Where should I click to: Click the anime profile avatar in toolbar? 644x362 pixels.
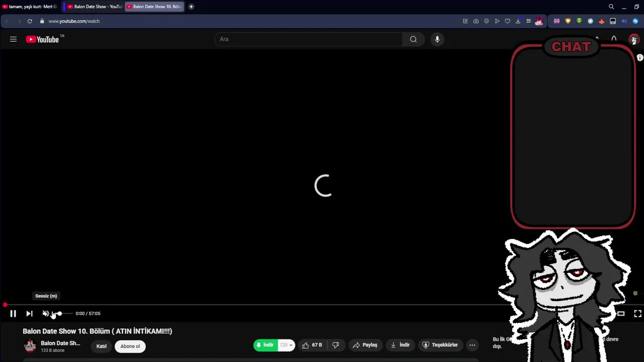tap(539, 21)
